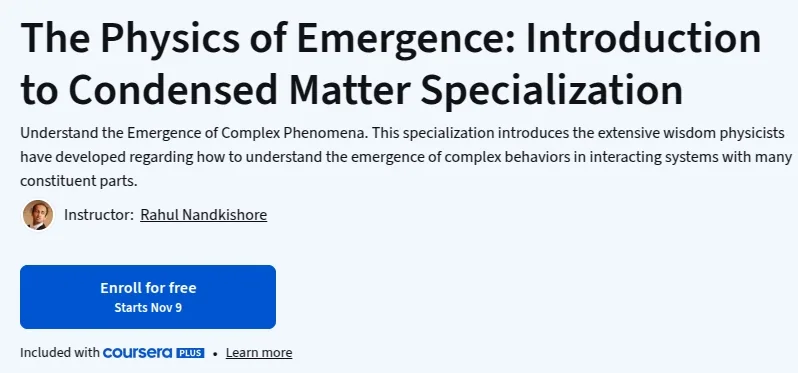Click the word Emergence: in the title
Screen dimensions: 798x373
coord(405,40)
